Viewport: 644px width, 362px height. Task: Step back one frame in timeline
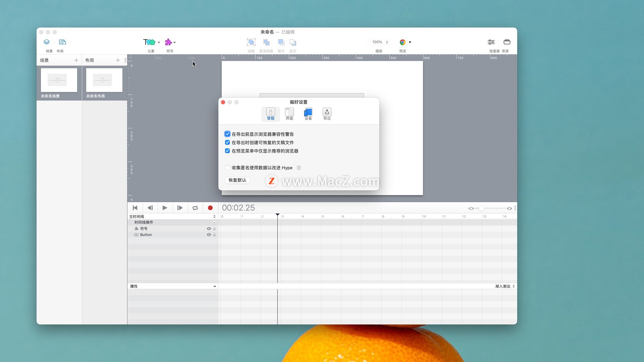[x=150, y=208]
